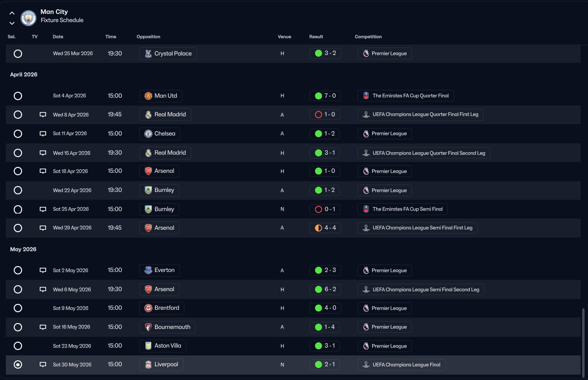Image resolution: width=588 pixels, height=380 pixels.
Task: Click the Man City club badge icon
Action: tap(28, 18)
